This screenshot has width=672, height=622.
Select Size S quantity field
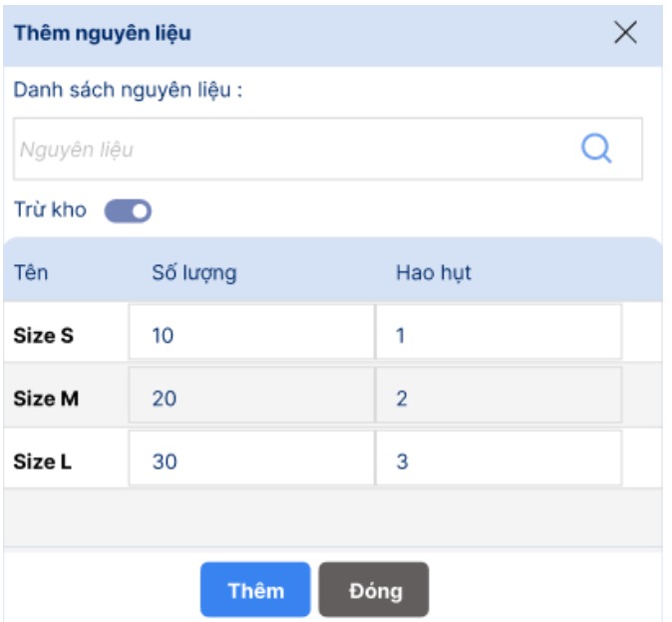point(250,335)
